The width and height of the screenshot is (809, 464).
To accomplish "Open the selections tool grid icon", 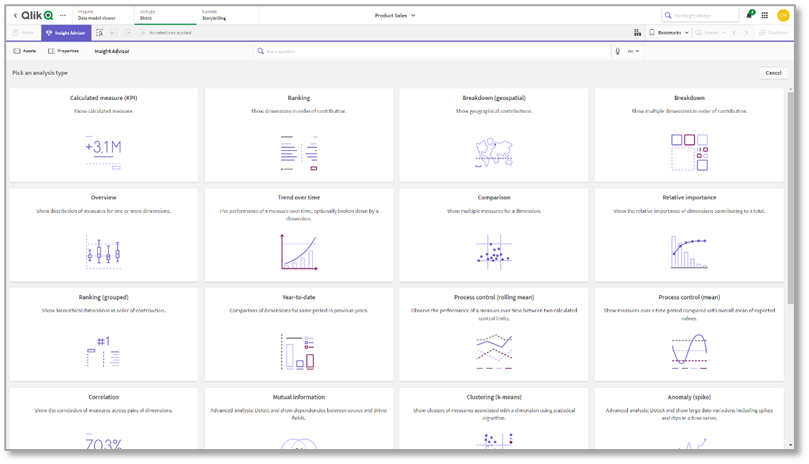I will (x=638, y=33).
